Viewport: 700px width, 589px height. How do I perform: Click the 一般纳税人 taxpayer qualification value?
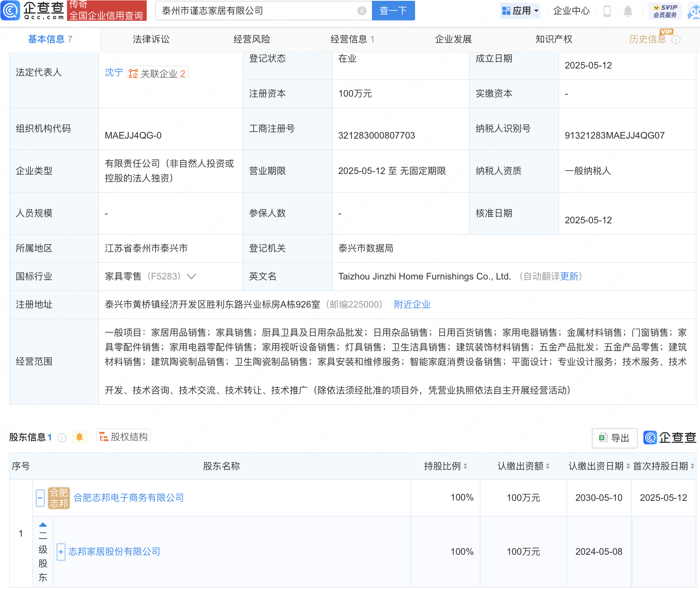(588, 171)
